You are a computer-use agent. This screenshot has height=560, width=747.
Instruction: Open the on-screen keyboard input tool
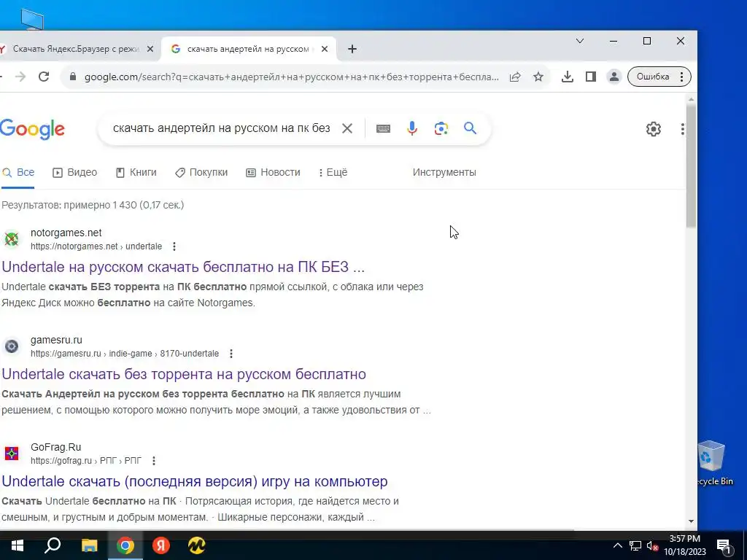point(383,128)
